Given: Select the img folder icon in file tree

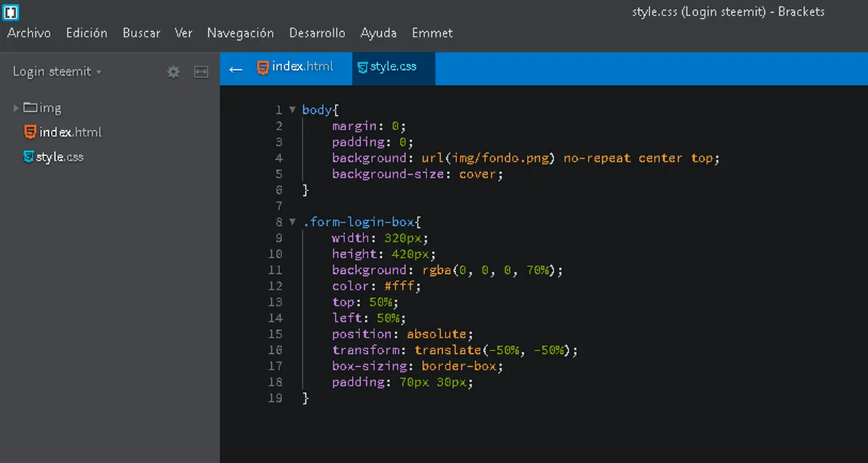Looking at the screenshot, I should tap(30, 107).
